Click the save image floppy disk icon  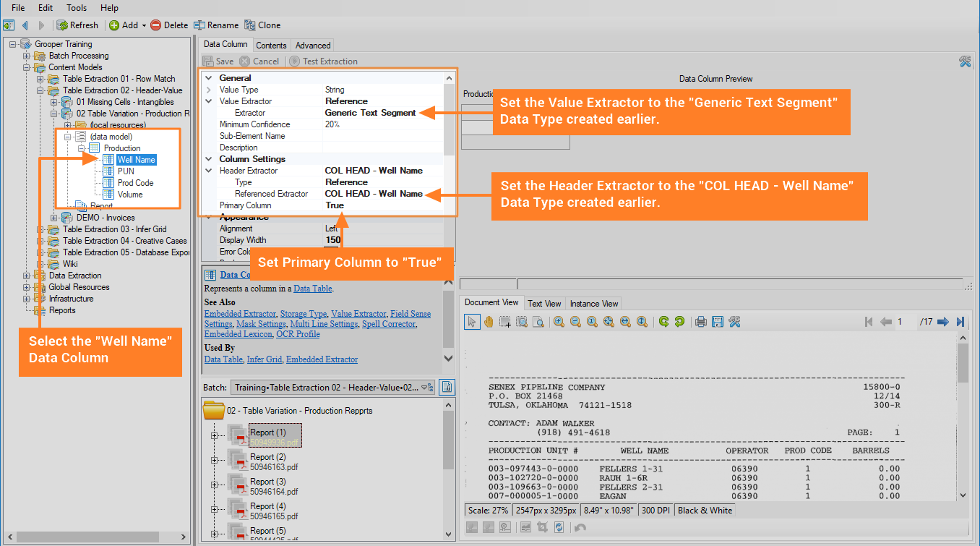718,322
